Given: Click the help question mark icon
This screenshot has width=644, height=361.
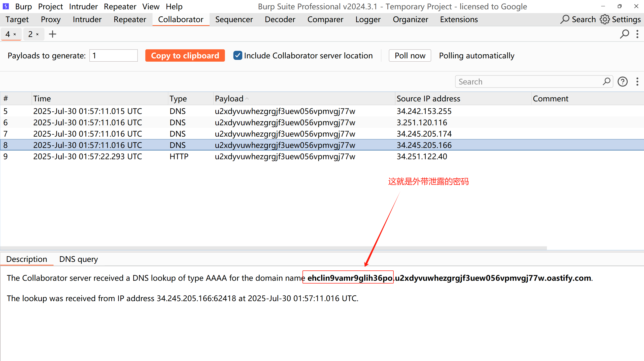Looking at the screenshot, I should tap(623, 82).
